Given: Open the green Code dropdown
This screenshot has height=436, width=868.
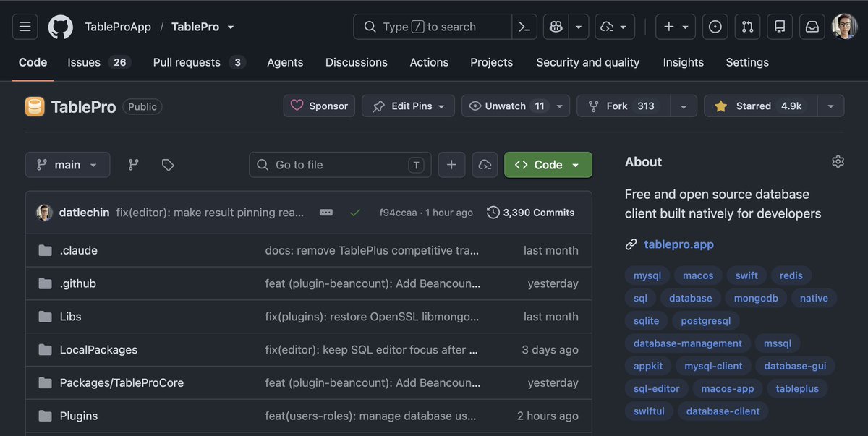Looking at the screenshot, I should click(x=548, y=165).
